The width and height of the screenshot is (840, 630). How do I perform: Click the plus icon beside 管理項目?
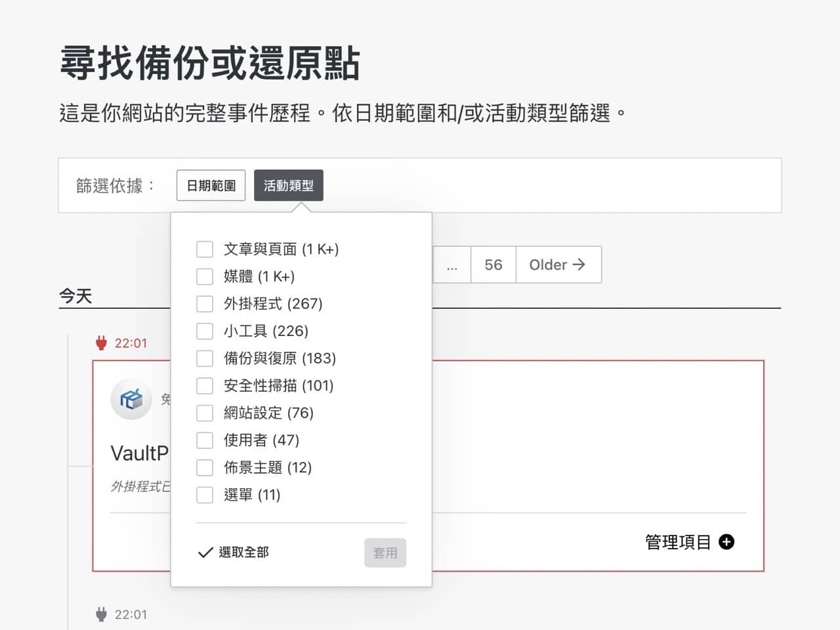pyautogui.click(x=726, y=542)
